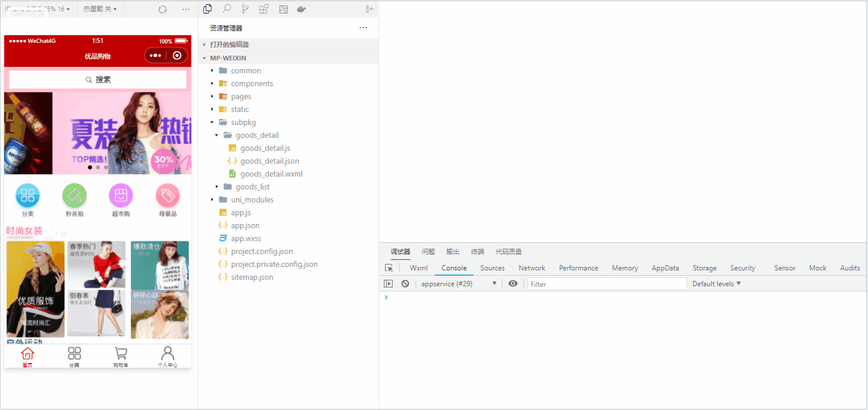This screenshot has height=410, width=868.
Task: Switch to the 代码质量 tab
Action: [x=509, y=252]
